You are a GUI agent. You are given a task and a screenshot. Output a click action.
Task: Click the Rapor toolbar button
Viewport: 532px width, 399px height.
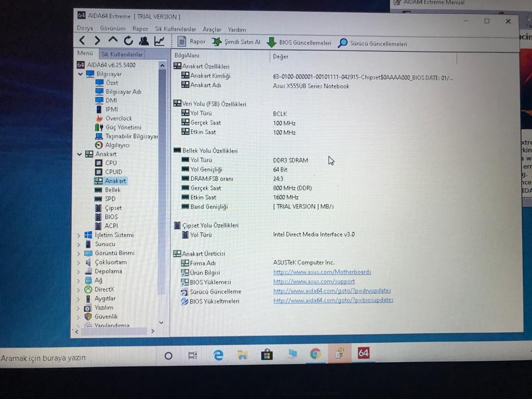click(191, 42)
